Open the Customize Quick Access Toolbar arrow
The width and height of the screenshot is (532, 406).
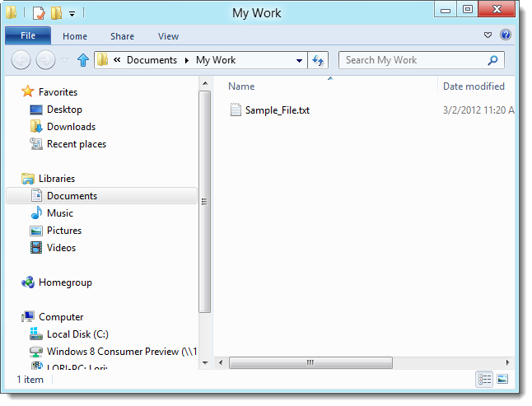[x=72, y=14]
